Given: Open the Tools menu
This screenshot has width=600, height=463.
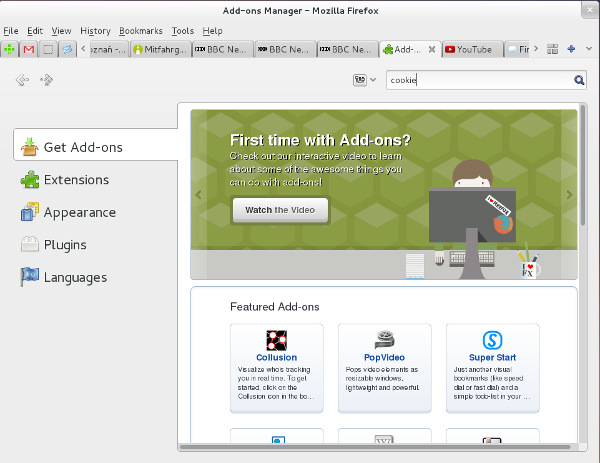Looking at the screenshot, I should 183,31.
